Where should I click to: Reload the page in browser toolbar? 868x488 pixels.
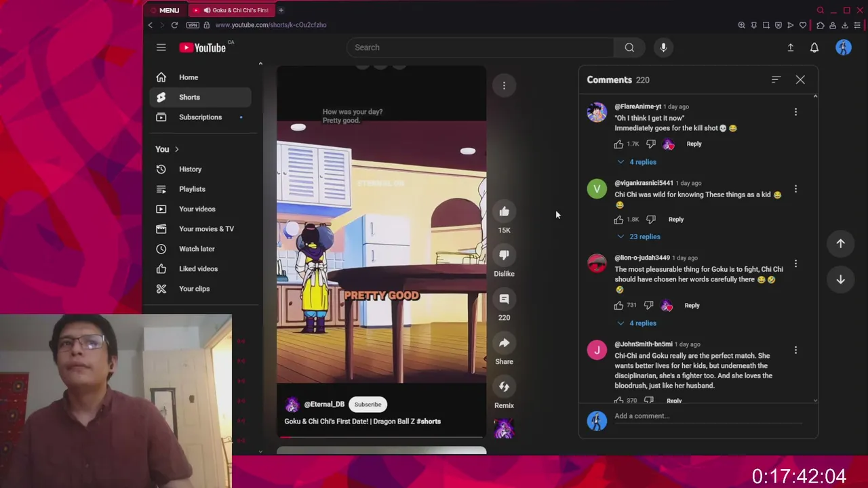pos(174,25)
